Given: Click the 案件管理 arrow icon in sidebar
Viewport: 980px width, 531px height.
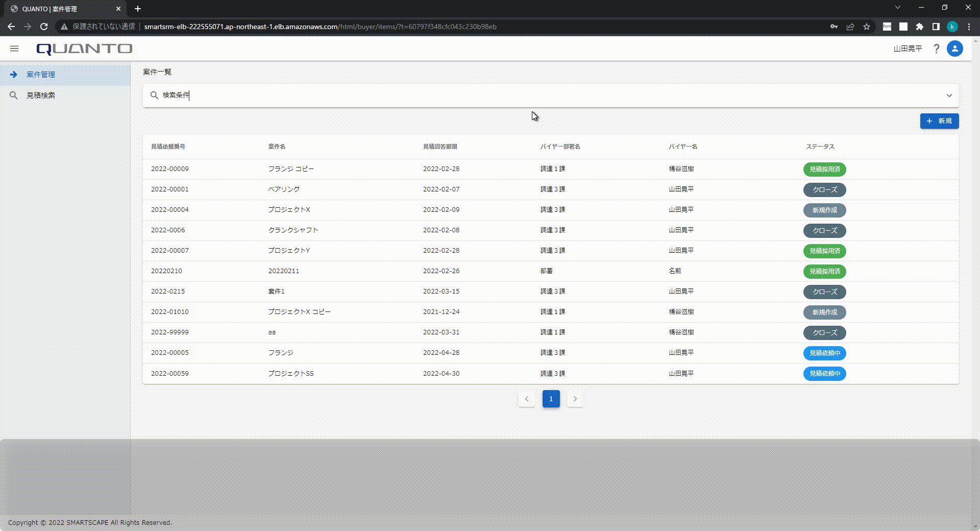Looking at the screenshot, I should point(14,75).
